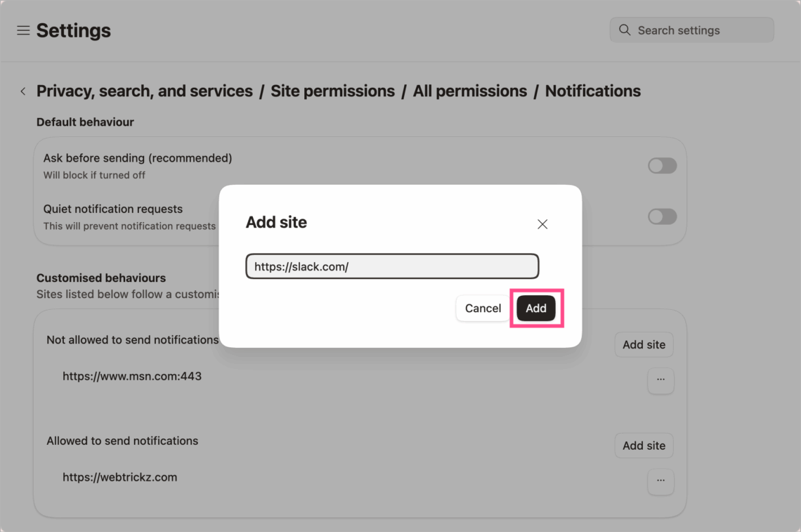Select https://www.msn.com:443 entry
This screenshot has height=532, width=801.
coord(132,376)
